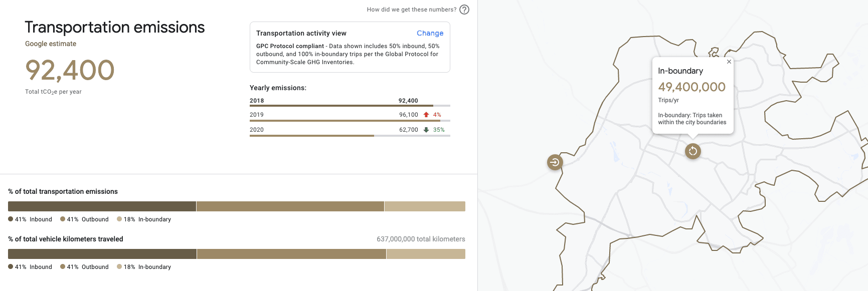Click the inbound trips map marker
Image resolution: width=868 pixels, height=291 pixels.
coord(555,162)
